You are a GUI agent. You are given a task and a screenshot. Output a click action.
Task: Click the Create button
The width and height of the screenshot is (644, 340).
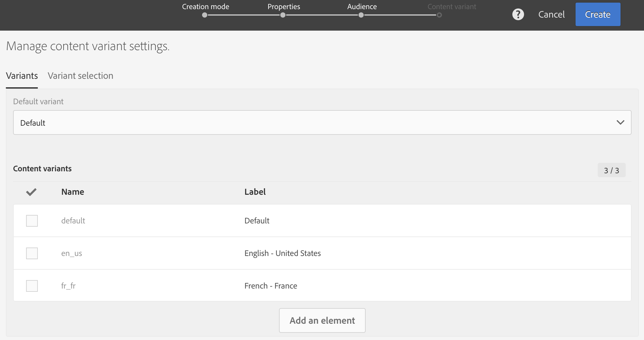coord(598,14)
